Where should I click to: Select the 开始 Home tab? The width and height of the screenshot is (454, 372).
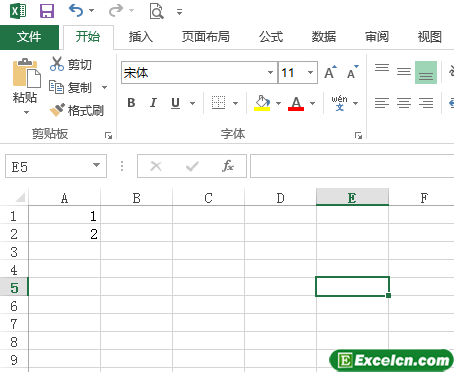pyautogui.click(x=88, y=37)
